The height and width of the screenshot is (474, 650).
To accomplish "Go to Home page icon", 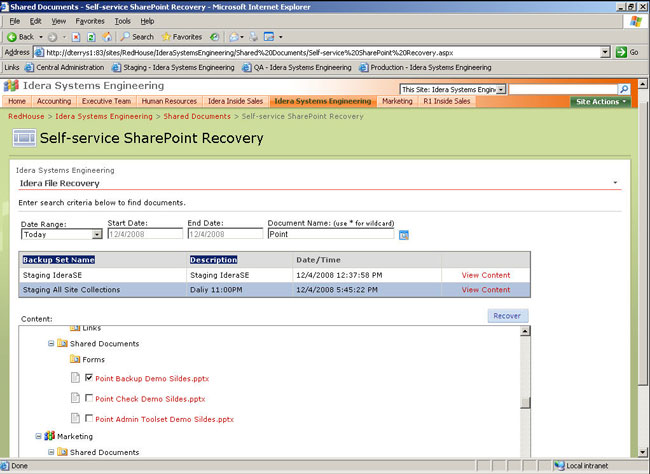I will 107,37.
